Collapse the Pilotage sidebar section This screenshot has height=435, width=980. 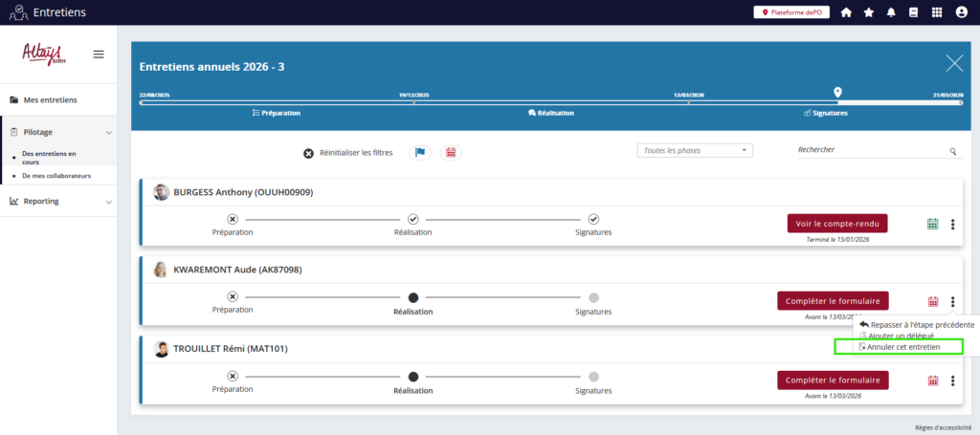[108, 132]
